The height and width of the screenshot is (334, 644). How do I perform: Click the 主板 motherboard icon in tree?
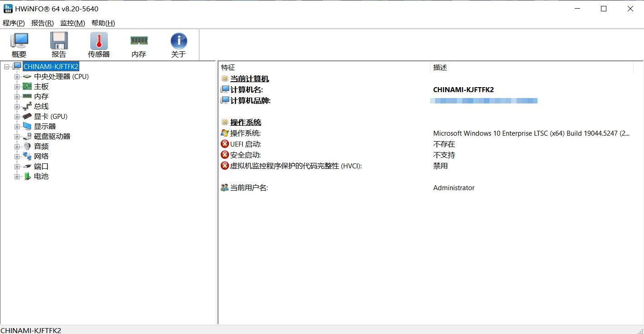coord(27,87)
